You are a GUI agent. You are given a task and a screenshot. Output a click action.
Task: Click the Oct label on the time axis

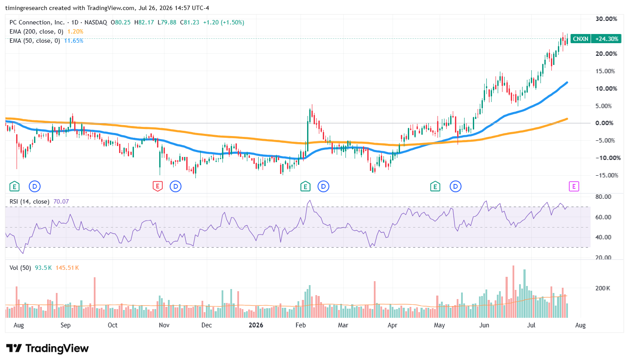[113, 325]
